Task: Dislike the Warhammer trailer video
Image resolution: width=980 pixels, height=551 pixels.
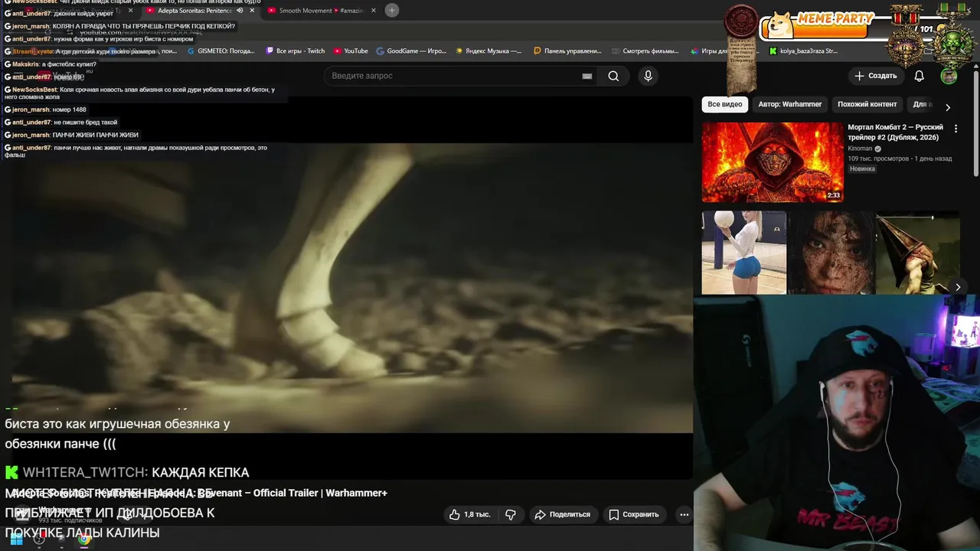Action: coord(511,514)
